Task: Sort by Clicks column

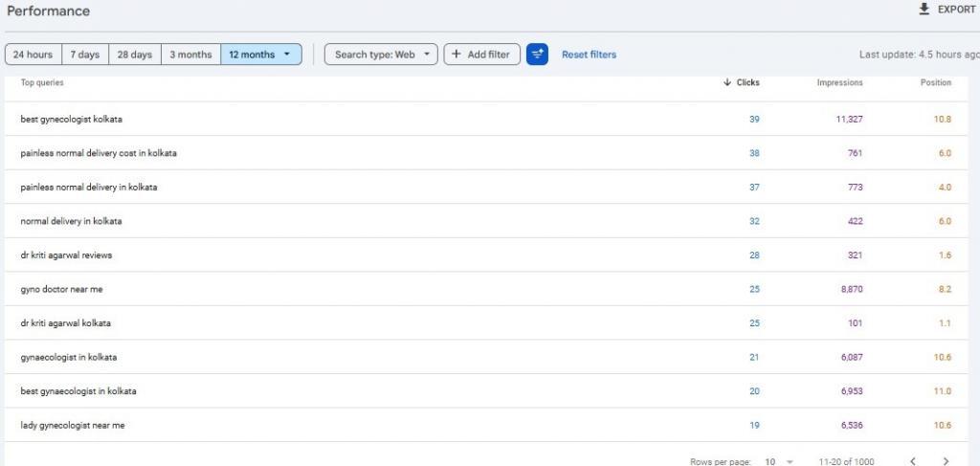Action: (742, 82)
